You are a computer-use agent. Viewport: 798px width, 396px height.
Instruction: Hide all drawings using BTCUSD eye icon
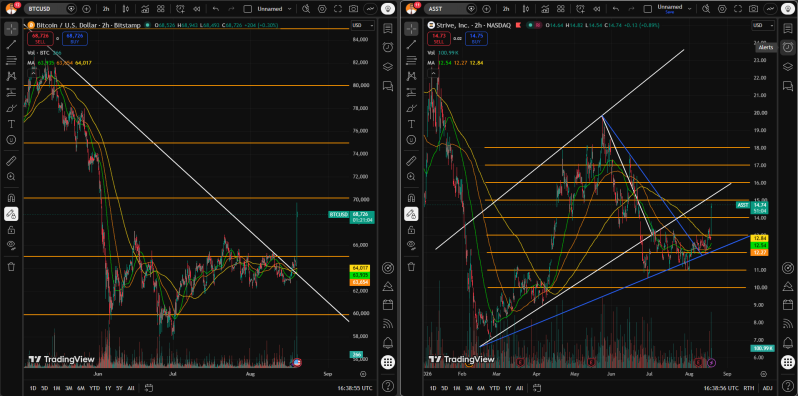click(x=11, y=245)
